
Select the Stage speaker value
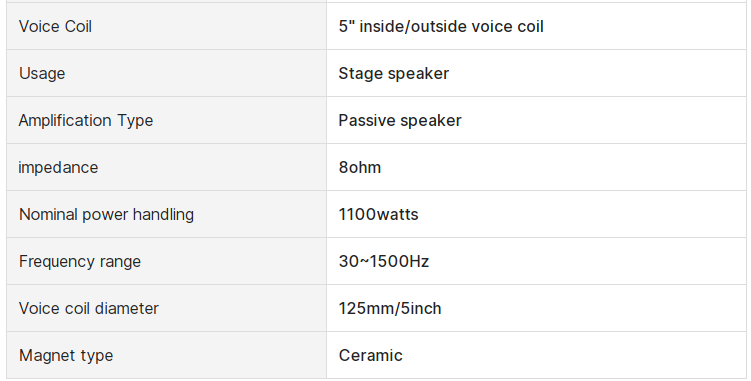394,73
